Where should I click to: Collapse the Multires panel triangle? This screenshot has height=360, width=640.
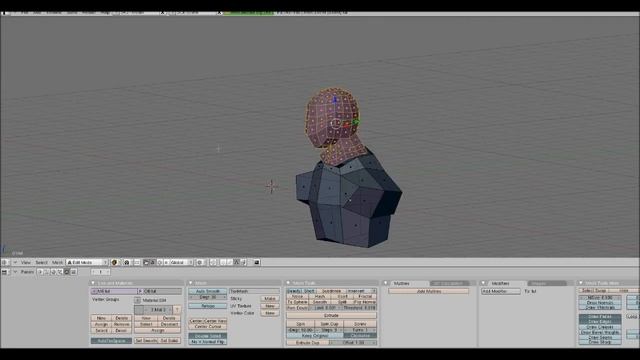coord(386,283)
